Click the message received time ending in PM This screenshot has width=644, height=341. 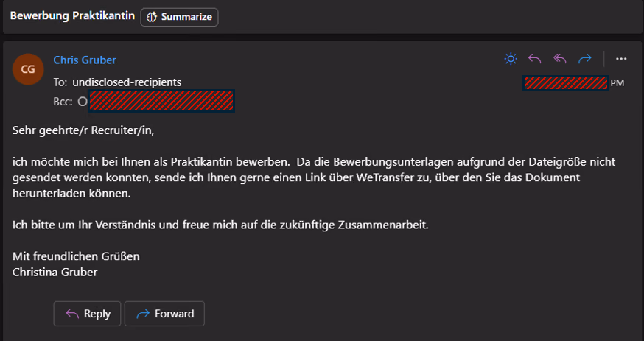pyautogui.click(x=574, y=83)
